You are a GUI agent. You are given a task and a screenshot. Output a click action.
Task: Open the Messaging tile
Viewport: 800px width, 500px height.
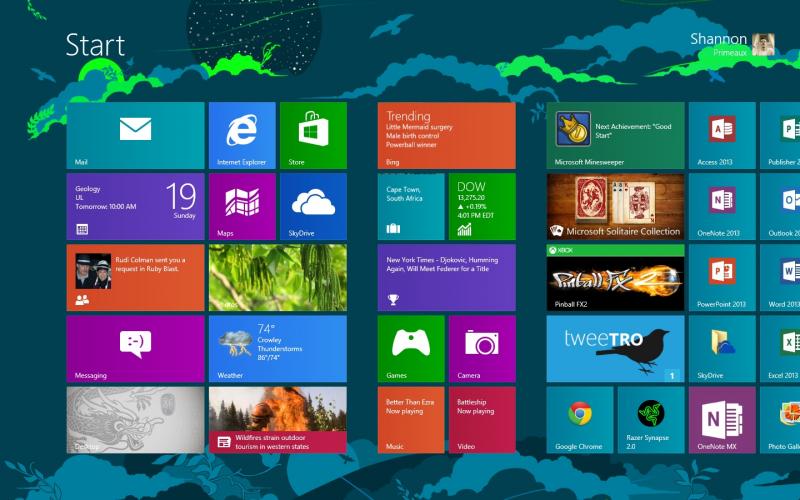tap(135, 348)
